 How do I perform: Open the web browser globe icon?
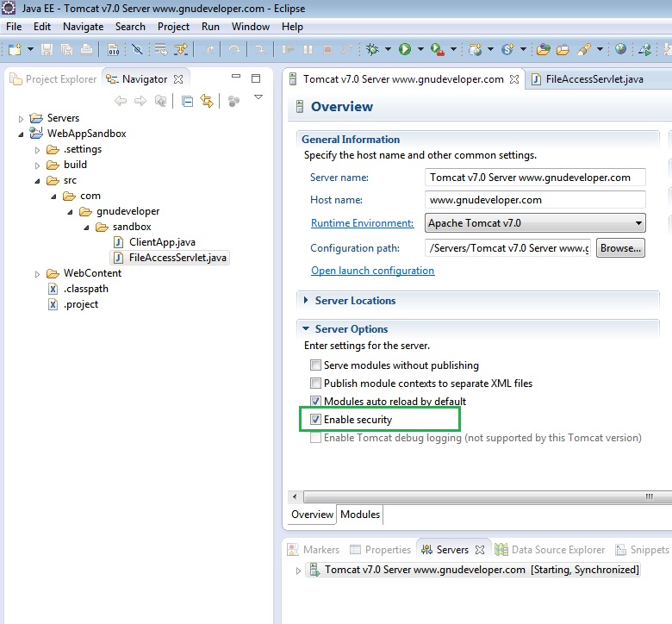(620, 50)
